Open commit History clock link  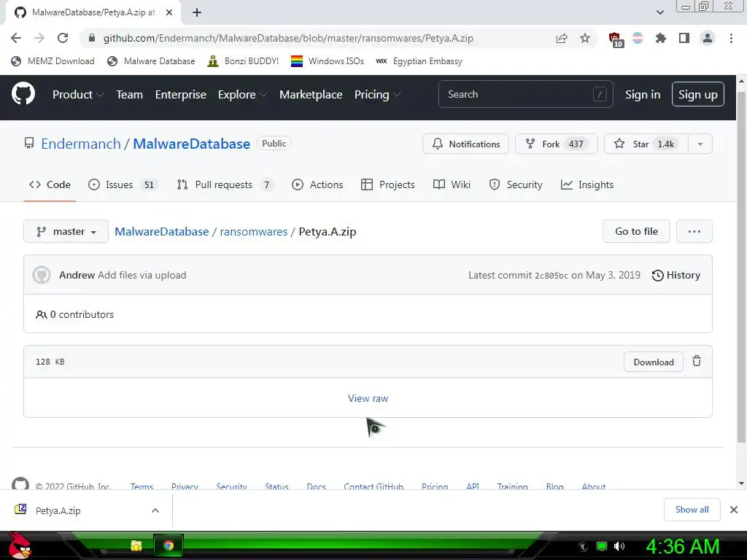click(x=676, y=275)
